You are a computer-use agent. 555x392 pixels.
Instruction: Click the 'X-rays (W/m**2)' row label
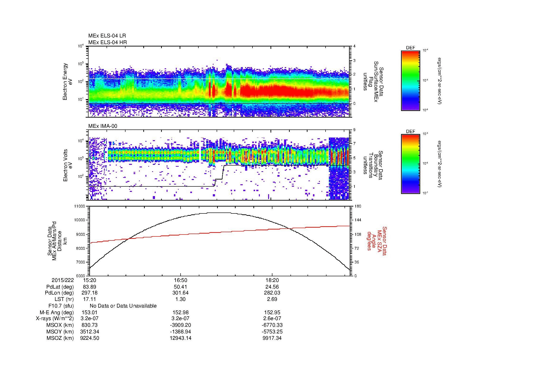(x=55, y=318)
